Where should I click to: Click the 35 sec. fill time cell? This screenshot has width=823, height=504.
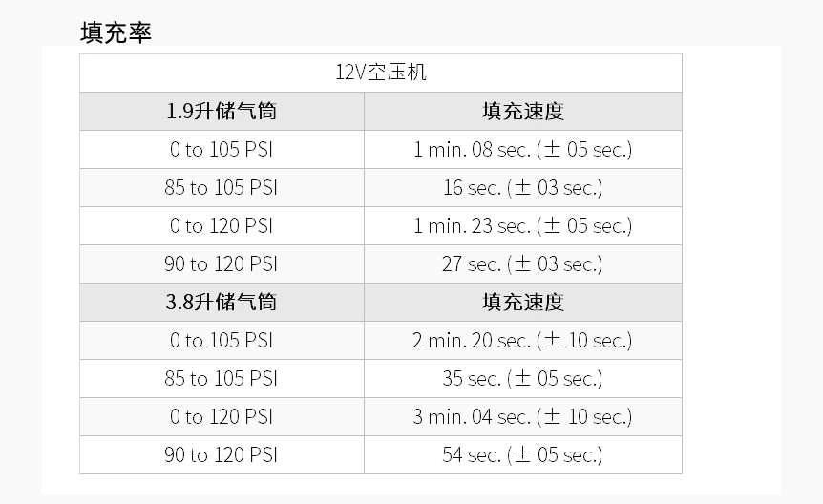coord(523,379)
